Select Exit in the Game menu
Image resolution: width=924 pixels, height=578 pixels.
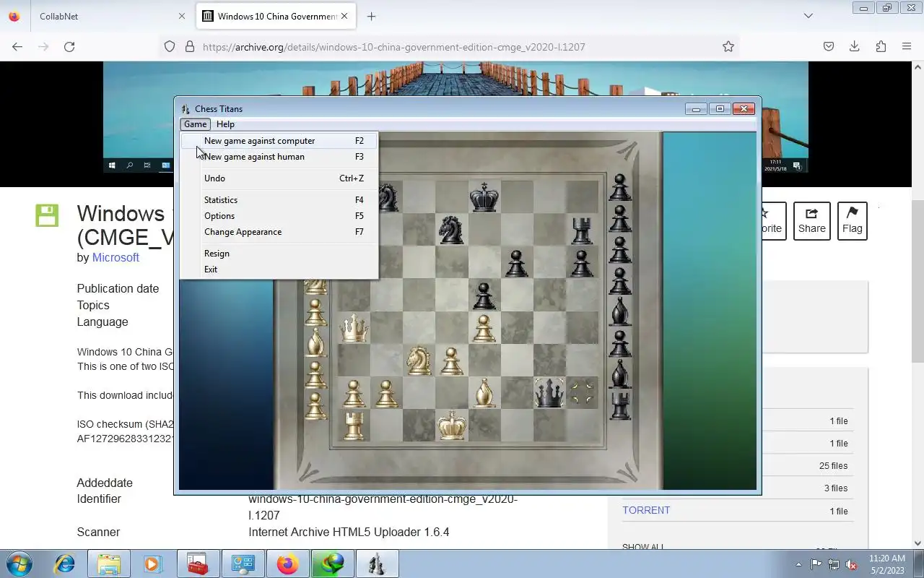pos(279,269)
